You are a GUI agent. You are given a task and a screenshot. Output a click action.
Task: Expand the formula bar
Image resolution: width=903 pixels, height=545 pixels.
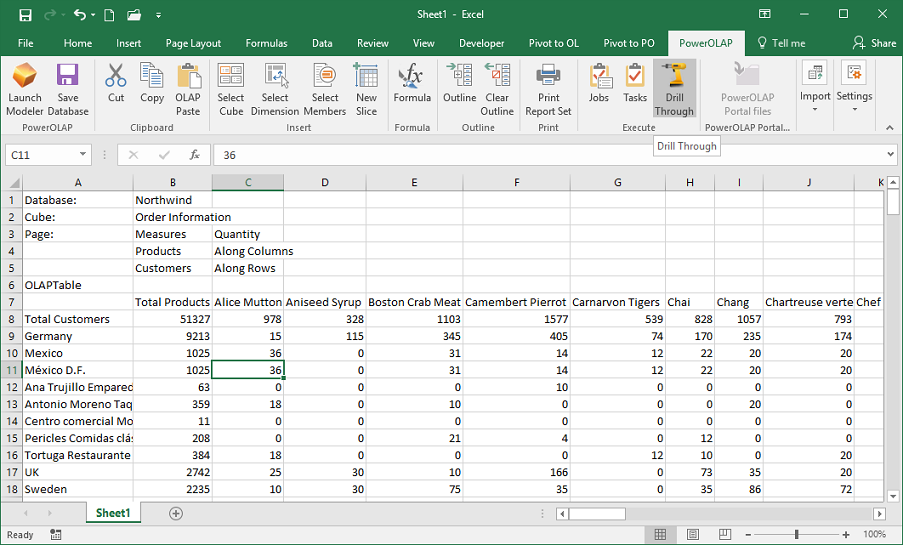click(x=890, y=154)
